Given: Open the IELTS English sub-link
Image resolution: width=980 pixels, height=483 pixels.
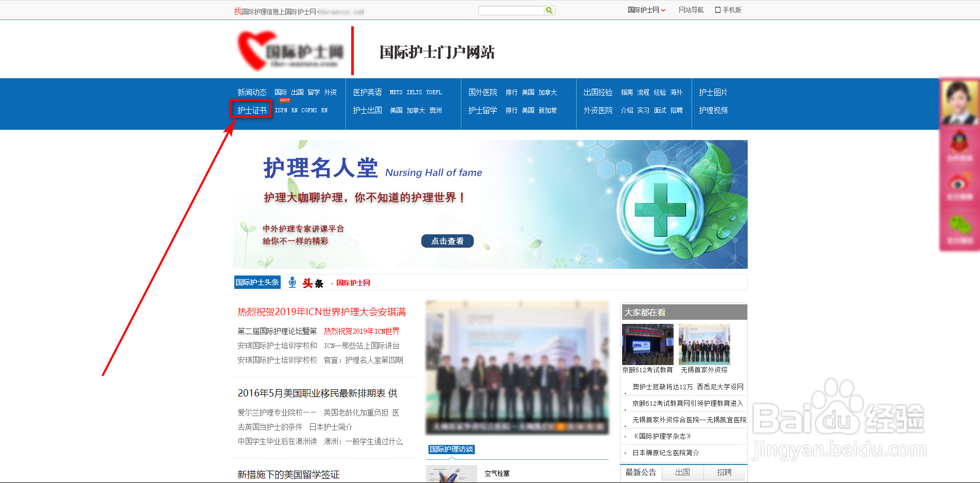Looking at the screenshot, I should pyautogui.click(x=414, y=92).
